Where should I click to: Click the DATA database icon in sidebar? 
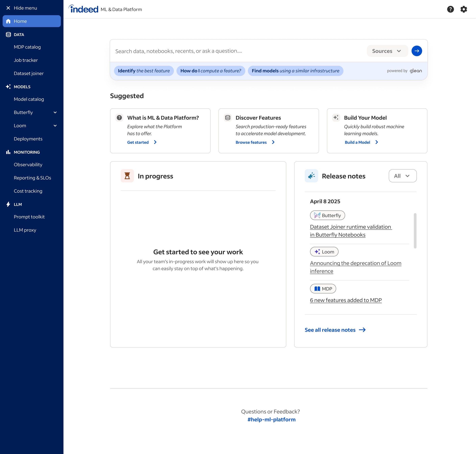(x=8, y=35)
